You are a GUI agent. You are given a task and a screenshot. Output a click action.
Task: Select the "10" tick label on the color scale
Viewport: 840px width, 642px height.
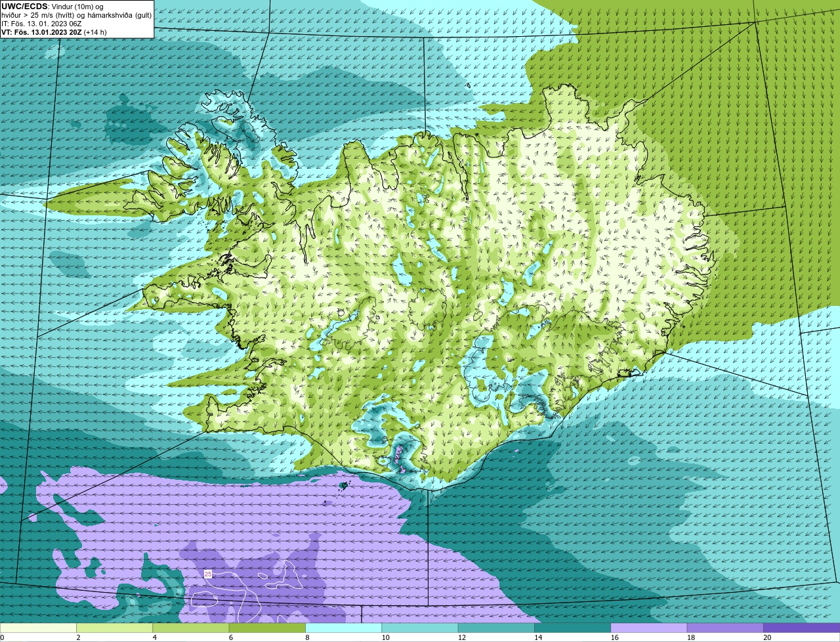click(385, 637)
